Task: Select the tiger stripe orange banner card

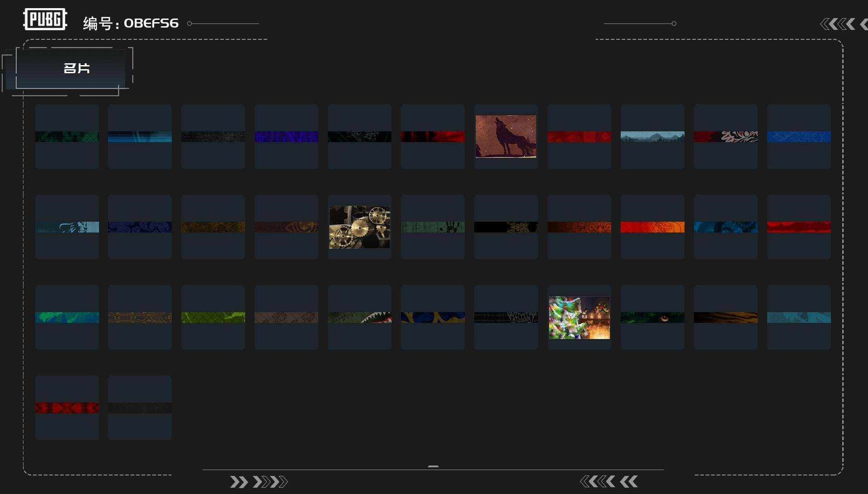Action: [726, 317]
